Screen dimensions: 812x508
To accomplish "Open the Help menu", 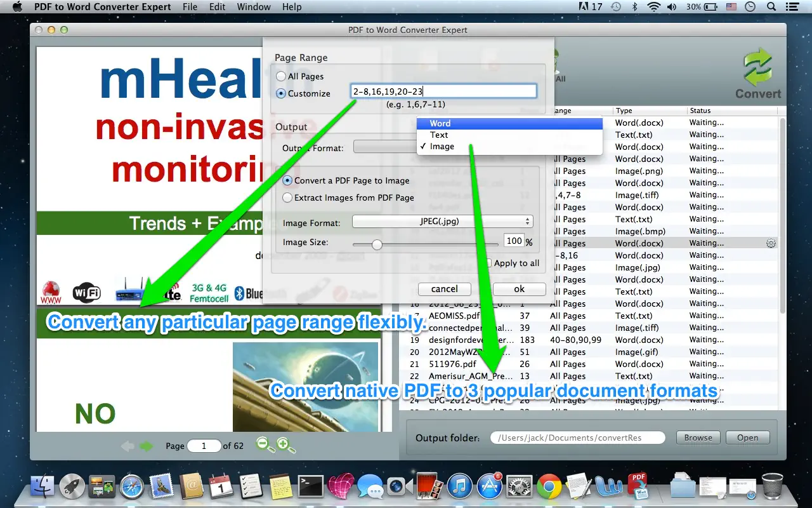I will click(x=292, y=7).
